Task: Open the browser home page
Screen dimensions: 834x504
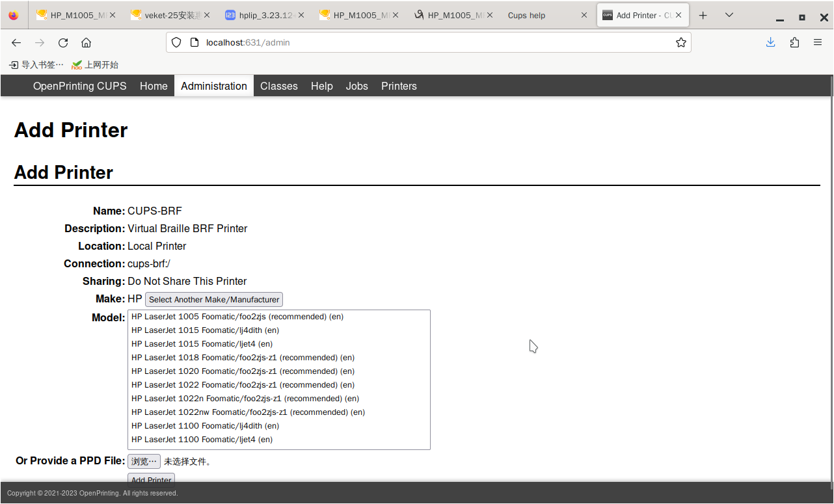Action: click(86, 43)
